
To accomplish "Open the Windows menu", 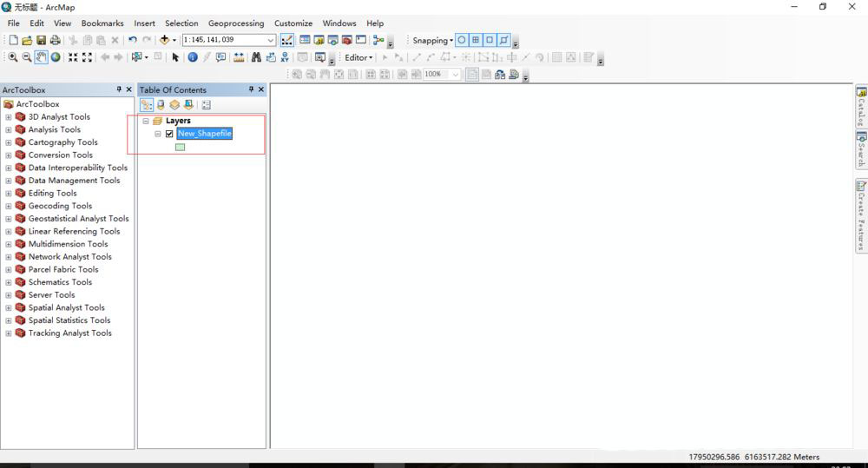I will 339,23.
